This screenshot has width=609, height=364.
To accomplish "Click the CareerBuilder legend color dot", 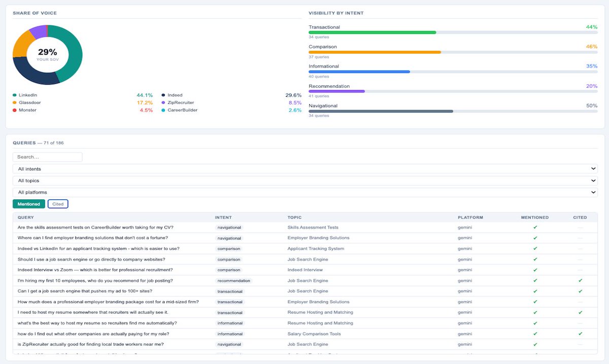I will coord(163,110).
